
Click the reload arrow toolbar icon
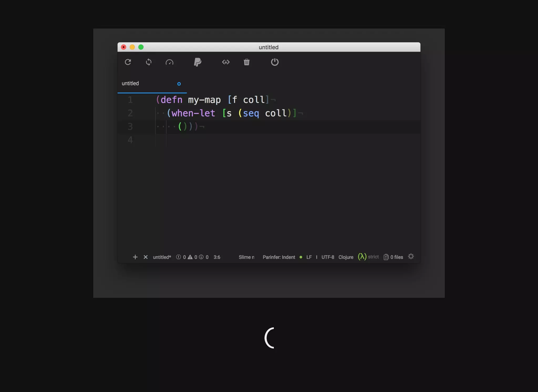[x=128, y=62]
